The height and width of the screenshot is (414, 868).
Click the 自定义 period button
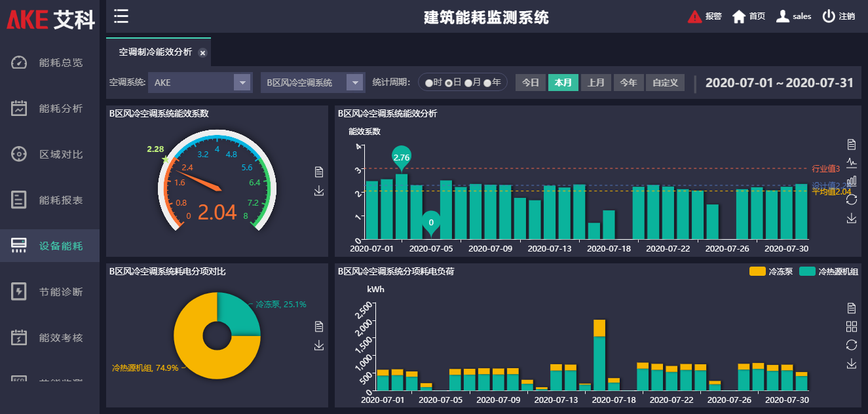click(x=665, y=83)
